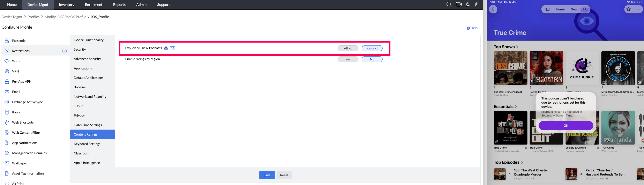The image size is (644, 185).
Task: Click the Wallpaper image icon
Action: pyautogui.click(x=7, y=163)
